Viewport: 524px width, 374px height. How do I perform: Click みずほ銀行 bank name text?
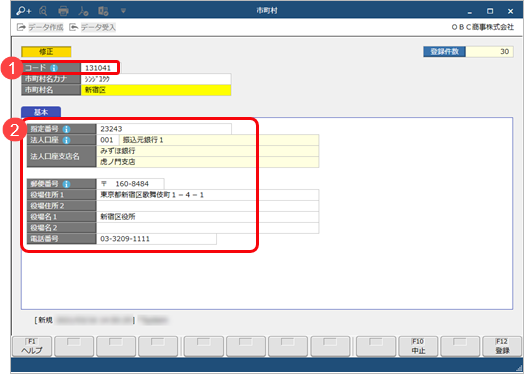[x=118, y=151]
